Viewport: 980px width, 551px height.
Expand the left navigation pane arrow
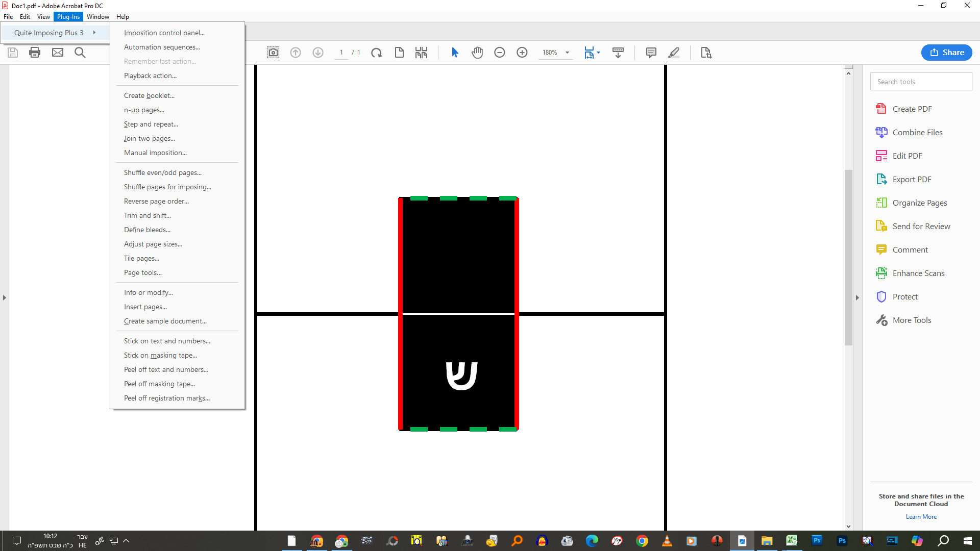coord(5,297)
